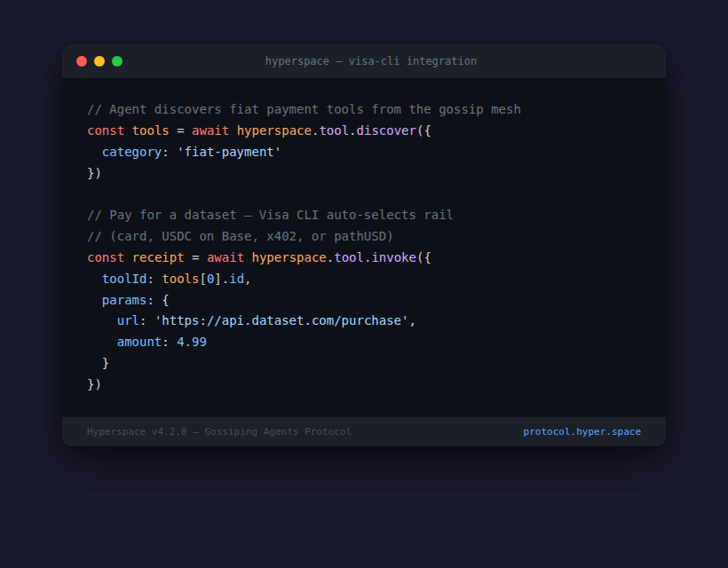Click the amount value 4.99
Screen dimensions: 728x568
pos(191,342)
